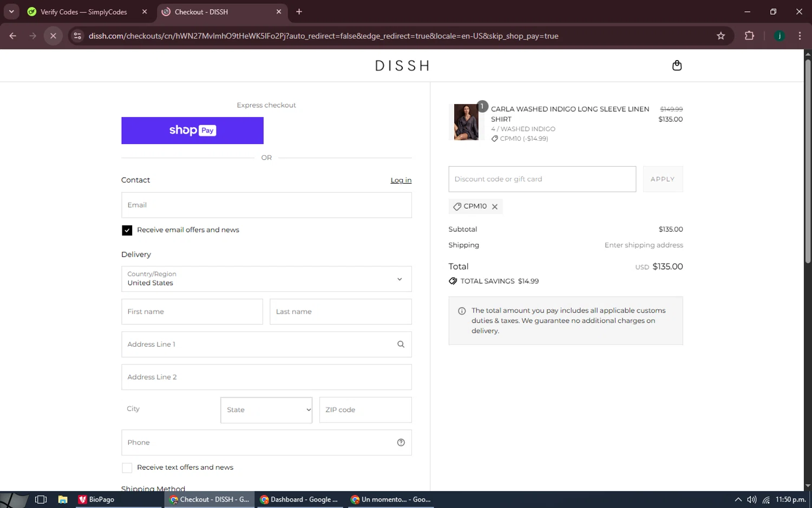Focus the Email input field
This screenshot has width=812, height=508.
[x=266, y=205]
